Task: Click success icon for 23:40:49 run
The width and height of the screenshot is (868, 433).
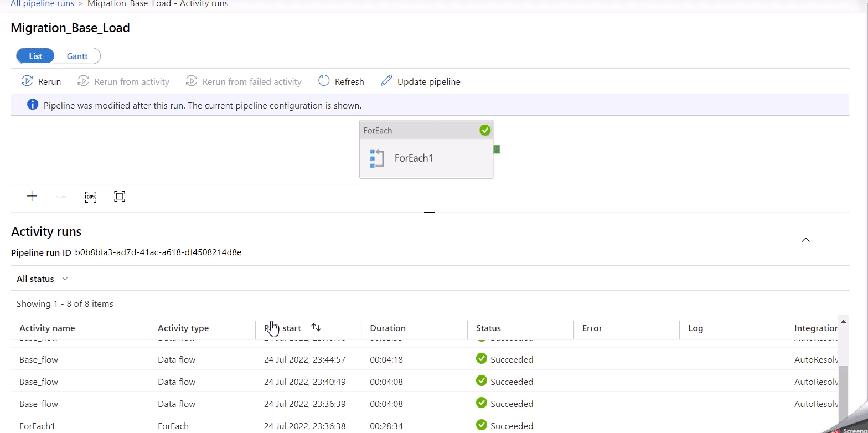Action: (x=481, y=380)
